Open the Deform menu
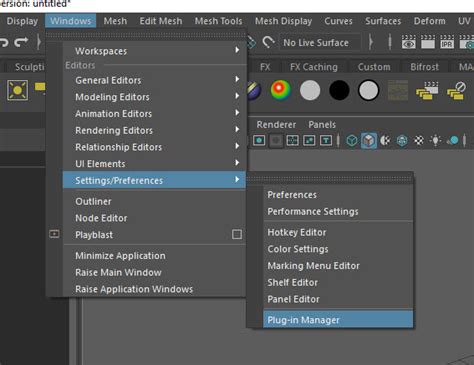474x365 pixels. click(429, 21)
